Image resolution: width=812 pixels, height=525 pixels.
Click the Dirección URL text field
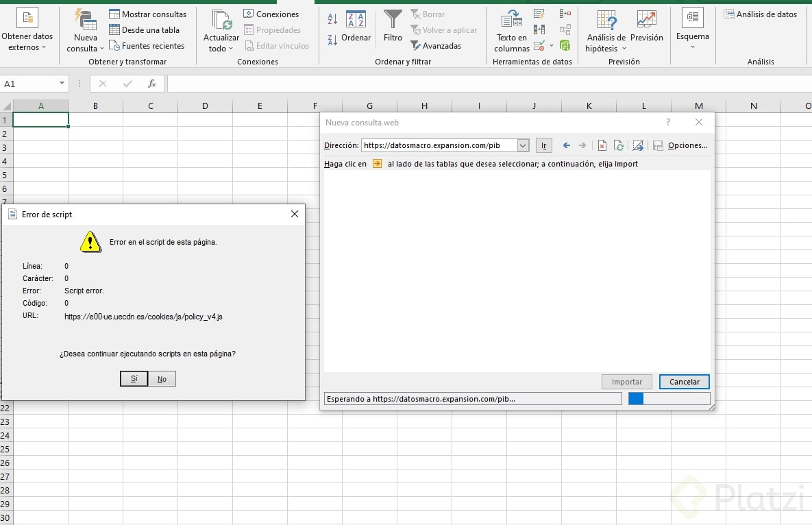pos(439,145)
